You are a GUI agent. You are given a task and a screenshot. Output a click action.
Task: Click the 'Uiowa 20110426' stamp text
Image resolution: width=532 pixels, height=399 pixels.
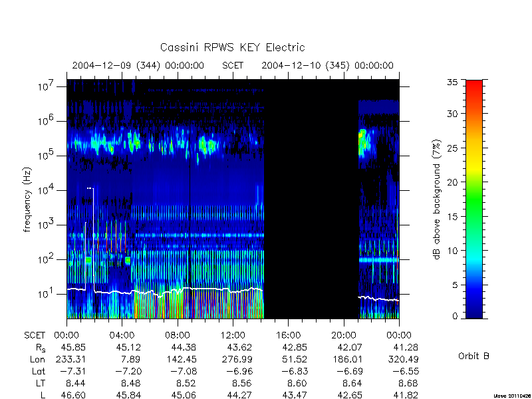[x=512, y=396]
